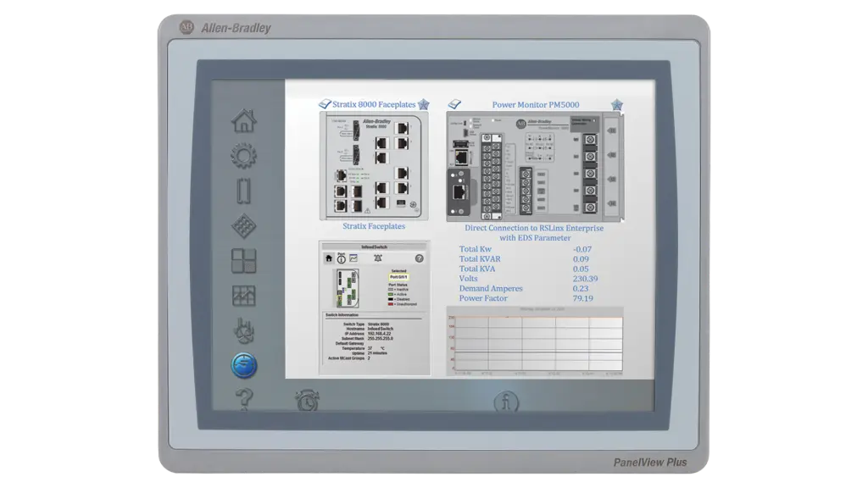
Task: Open the settings gear icon in the sidebar
Action: (243, 156)
